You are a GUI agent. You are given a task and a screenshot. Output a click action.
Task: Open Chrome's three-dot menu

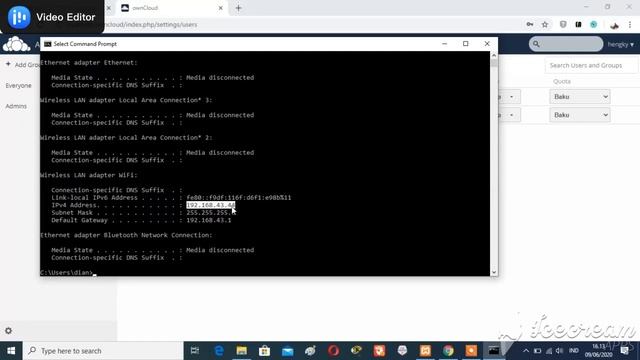pos(630,24)
